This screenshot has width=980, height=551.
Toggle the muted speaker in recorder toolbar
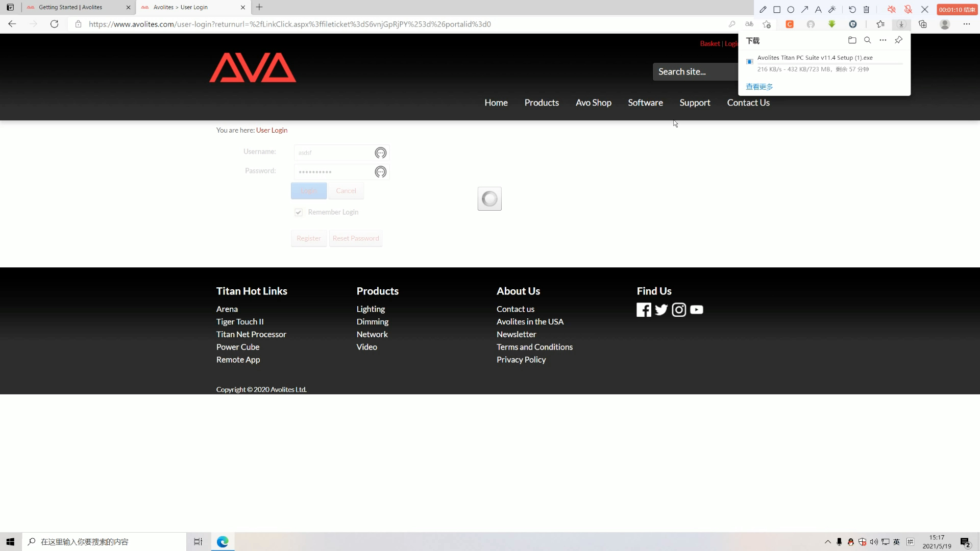point(892,10)
